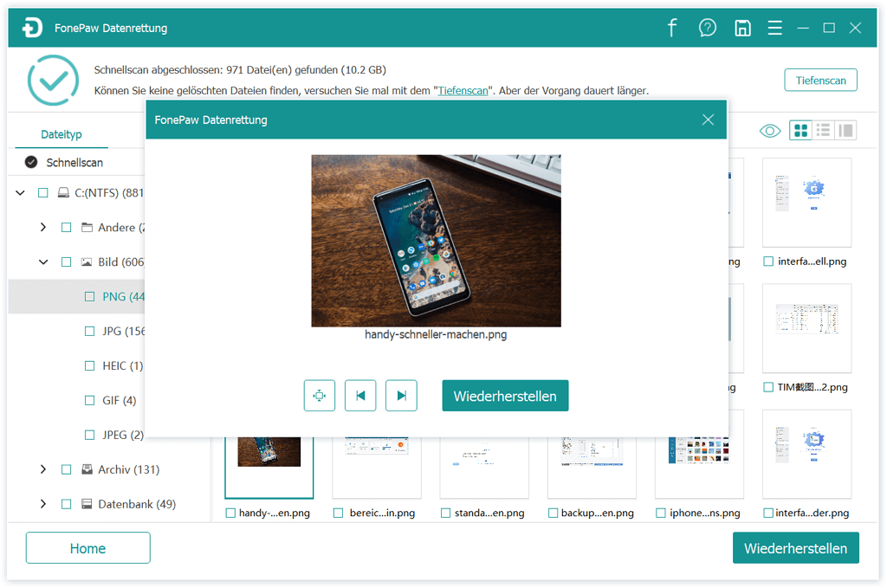Click the large phone preview image
Viewport: 887px width, 588px height.
[x=437, y=241]
